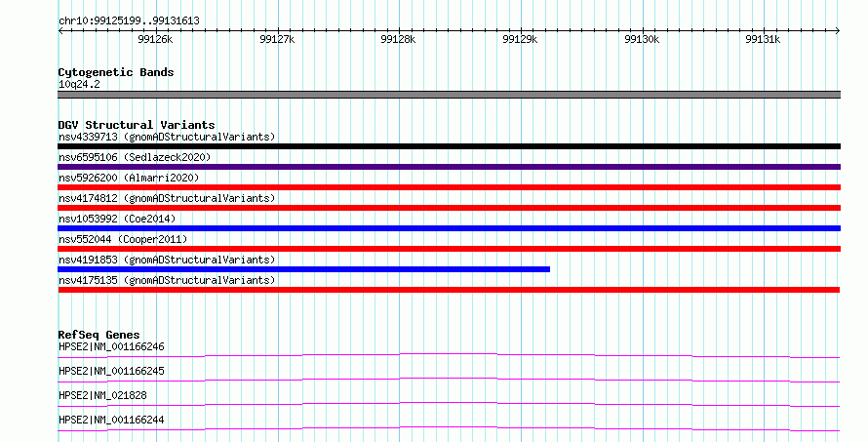Click the right arrowhead of the ruler
The image size is (868, 442).
tap(838, 30)
